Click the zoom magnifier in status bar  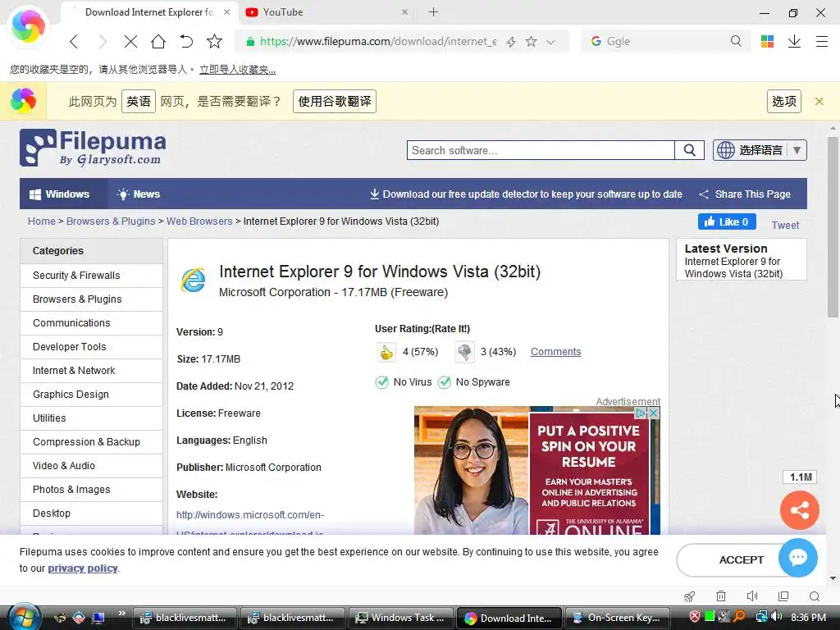click(x=815, y=596)
